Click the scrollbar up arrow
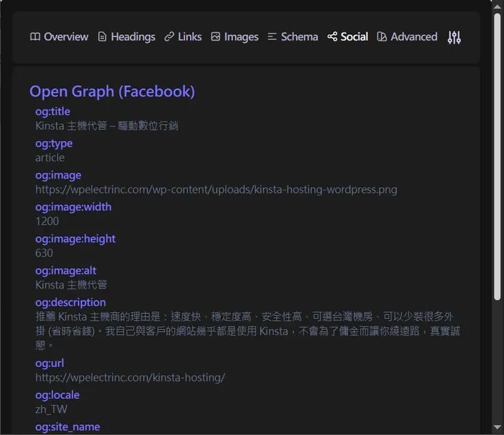The image size is (504, 435). (498, 7)
